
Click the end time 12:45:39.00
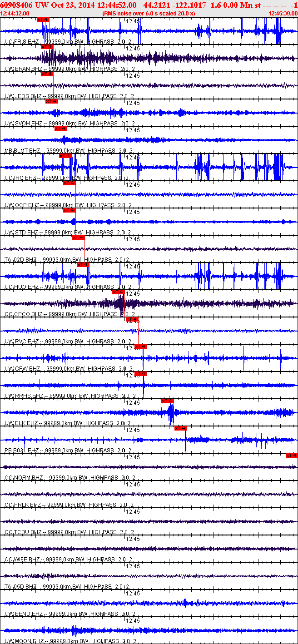tap(283, 13)
